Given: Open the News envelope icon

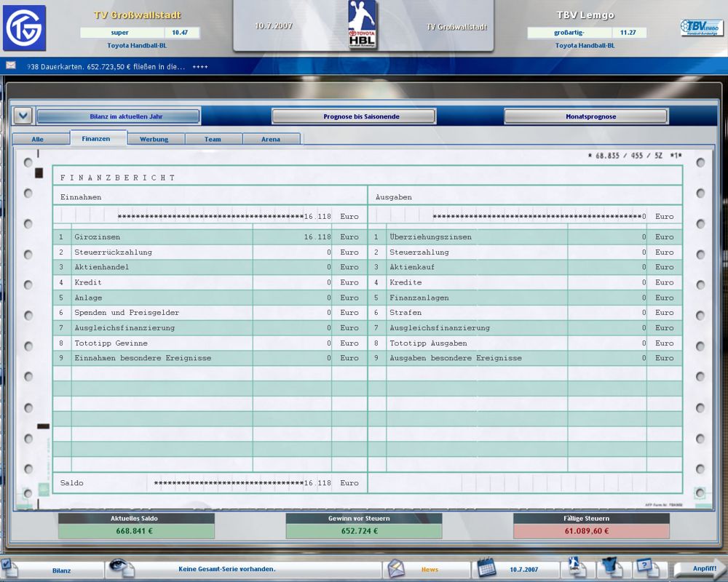Looking at the screenshot, I should pos(395,568).
